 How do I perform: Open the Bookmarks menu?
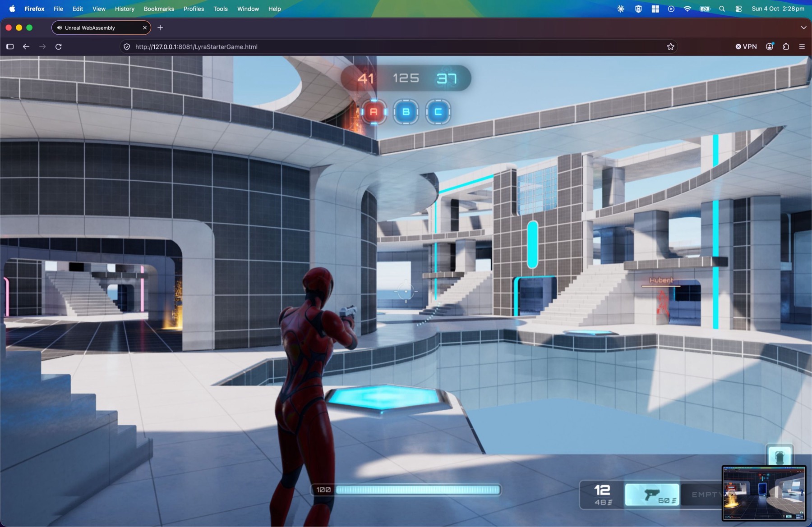[x=159, y=9]
